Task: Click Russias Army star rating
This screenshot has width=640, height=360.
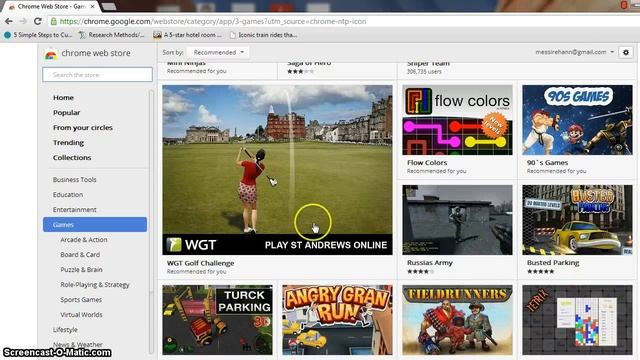Action: pyautogui.click(x=420, y=271)
